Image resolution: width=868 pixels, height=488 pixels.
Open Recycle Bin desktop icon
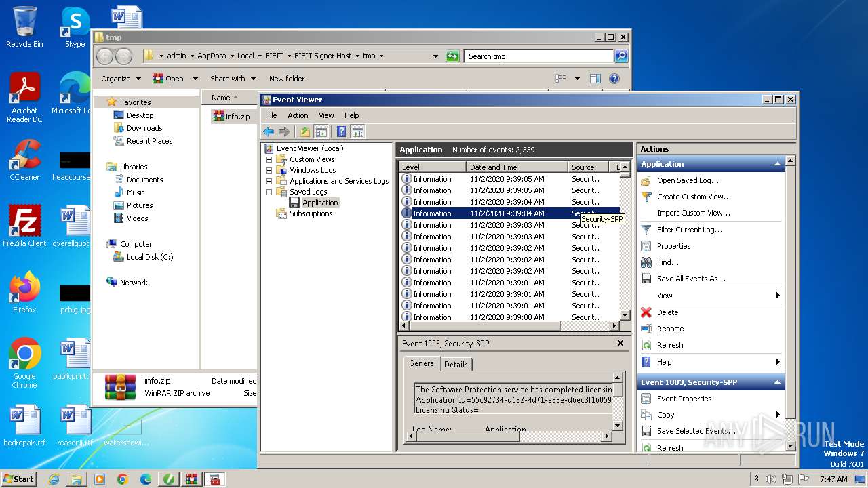click(x=24, y=27)
